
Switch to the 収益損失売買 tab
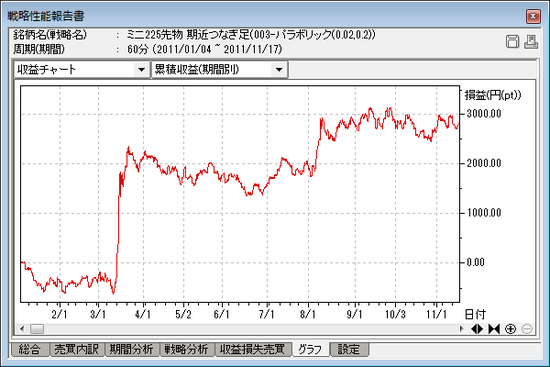pos(253,349)
